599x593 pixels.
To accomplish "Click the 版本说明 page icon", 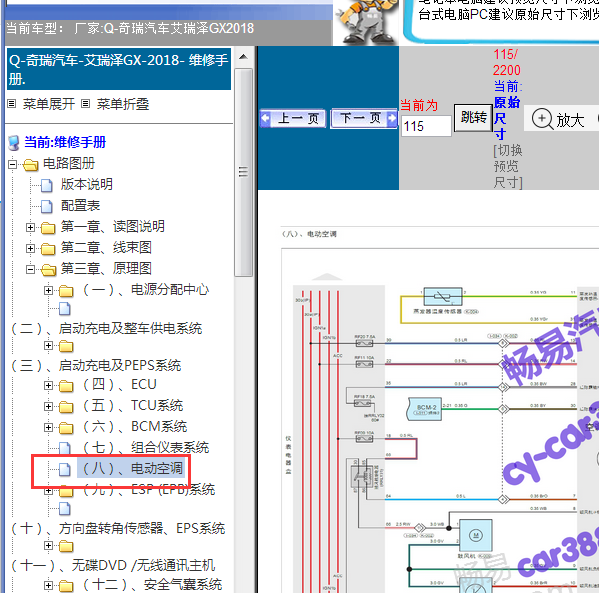I will coord(47,185).
